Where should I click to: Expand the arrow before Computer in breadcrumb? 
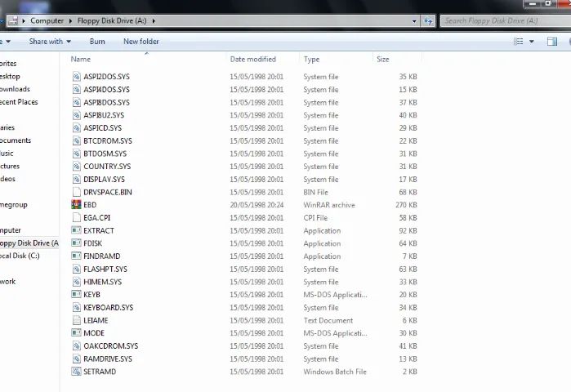point(24,21)
